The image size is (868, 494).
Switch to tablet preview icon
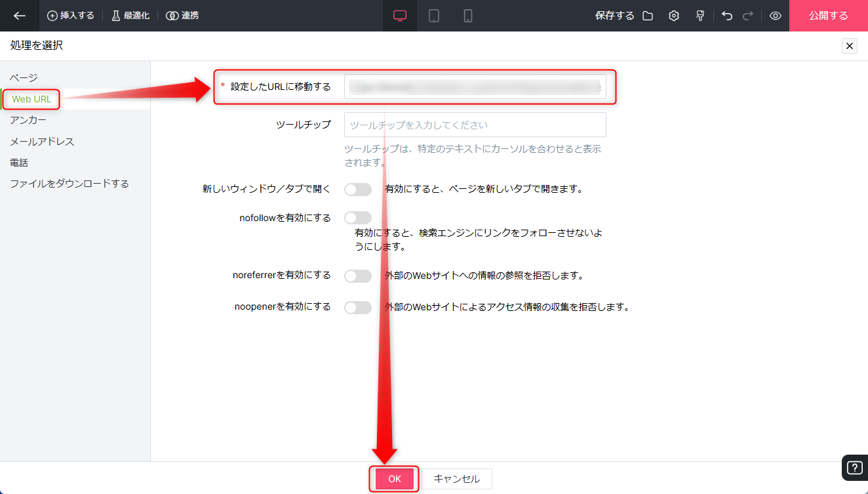pos(434,16)
